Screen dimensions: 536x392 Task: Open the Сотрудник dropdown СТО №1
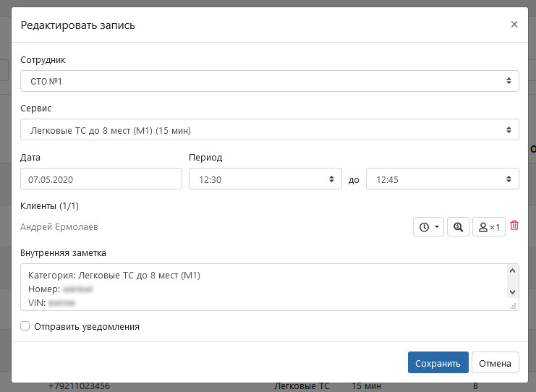(270, 81)
